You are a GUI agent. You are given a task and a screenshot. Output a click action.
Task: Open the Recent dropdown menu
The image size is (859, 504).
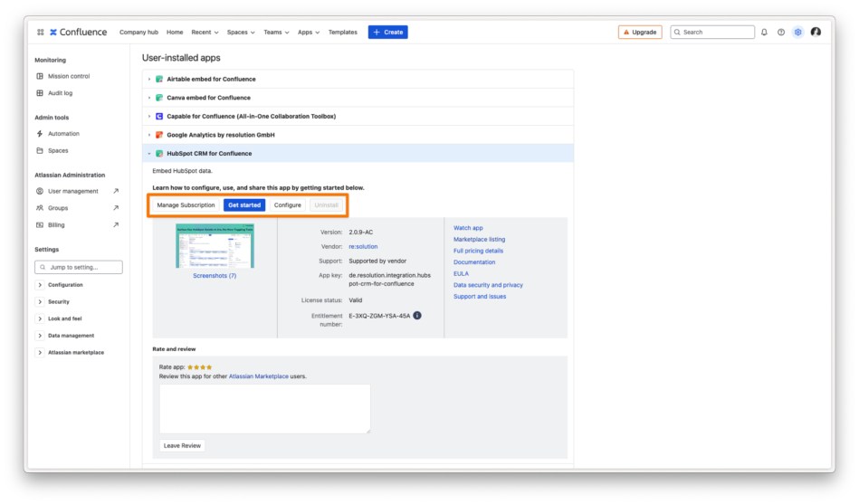205,33
